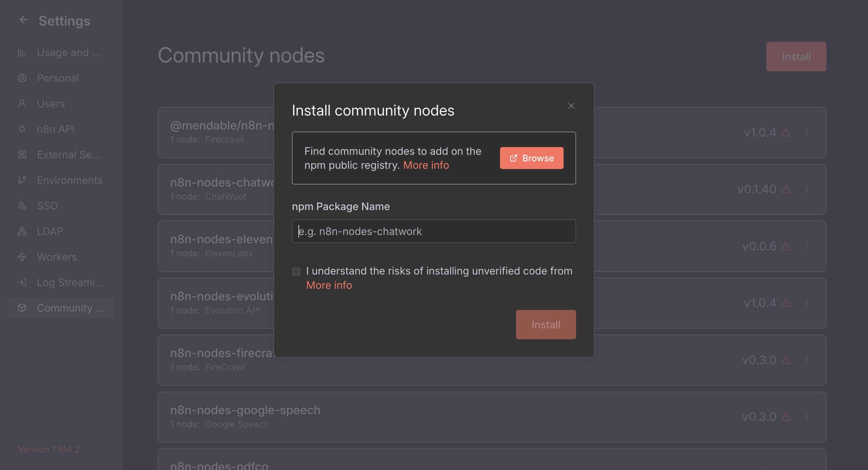
Task: Click Install button in the dialog
Action: (x=545, y=324)
